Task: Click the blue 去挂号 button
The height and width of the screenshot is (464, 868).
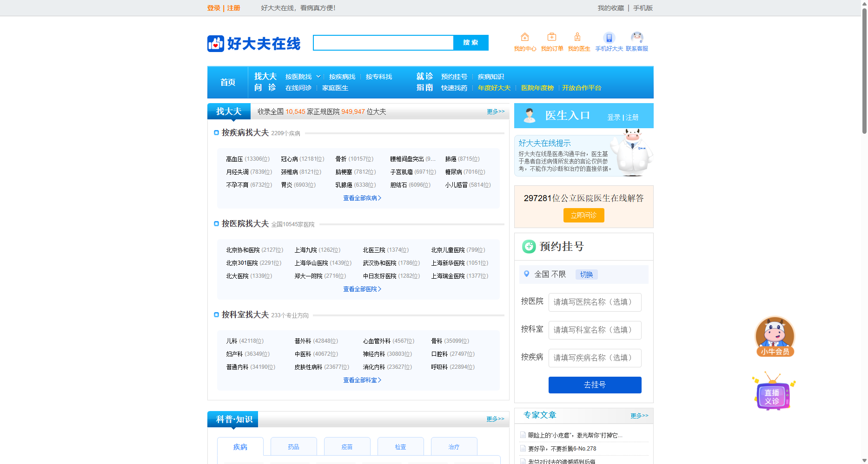Action: pyautogui.click(x=595, y=385)
